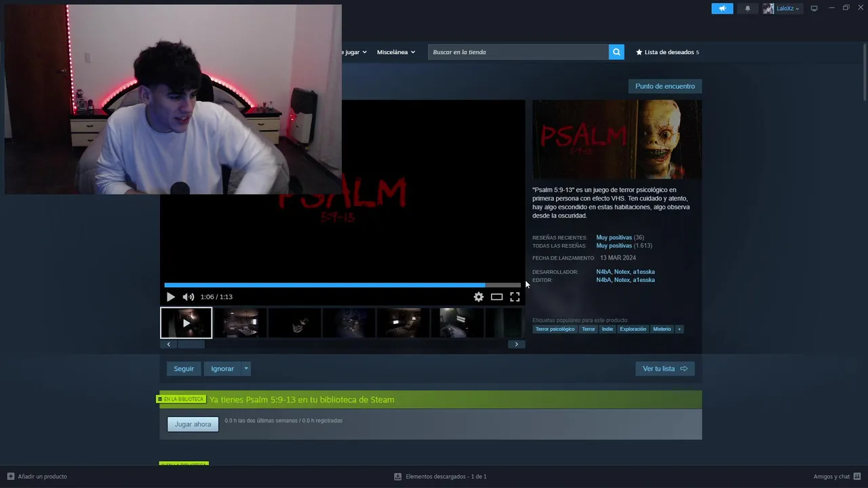Select the fourth screenshot thumbnail
Viewport: 868px width, 488px height.
(x=349, y=323)
